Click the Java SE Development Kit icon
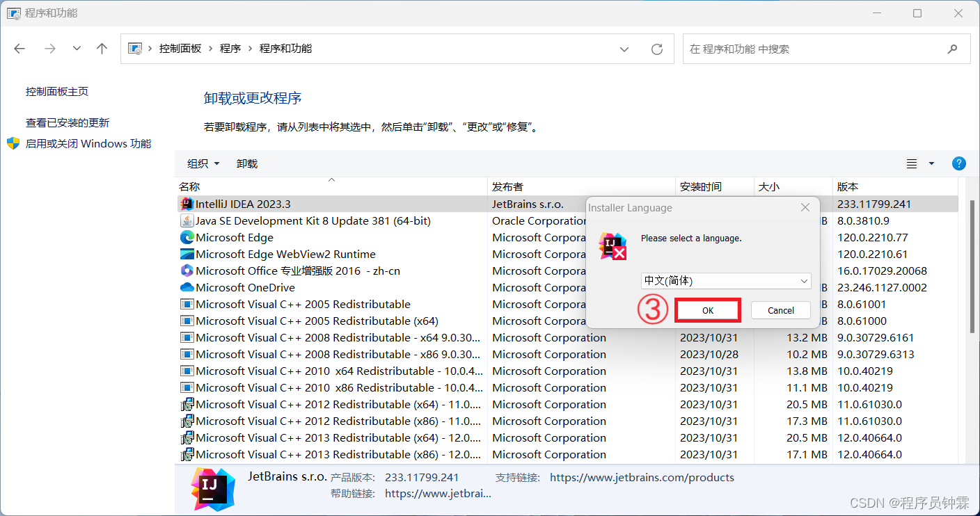980x516 pixels. 187,220
